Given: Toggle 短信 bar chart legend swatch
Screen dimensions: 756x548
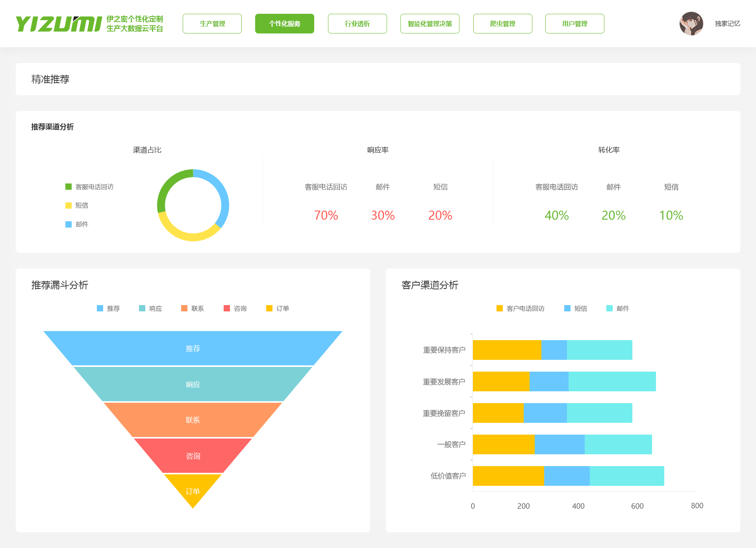Looking at the screenshot, I should [x=567, y=308].
